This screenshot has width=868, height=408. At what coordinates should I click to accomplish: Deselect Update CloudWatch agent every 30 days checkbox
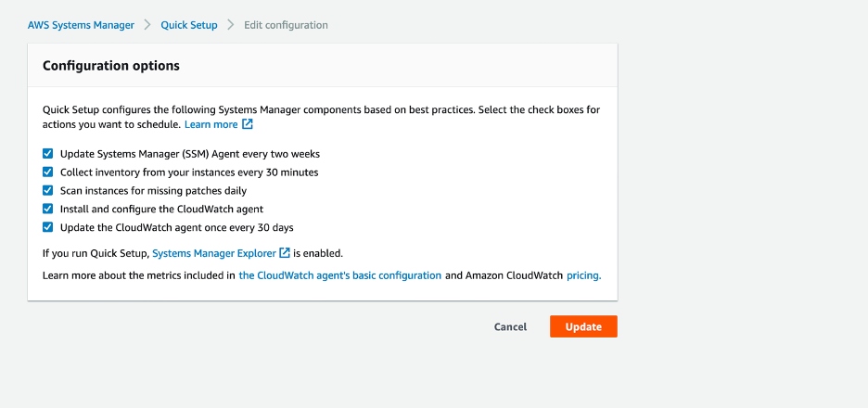(x=48, y=227)
